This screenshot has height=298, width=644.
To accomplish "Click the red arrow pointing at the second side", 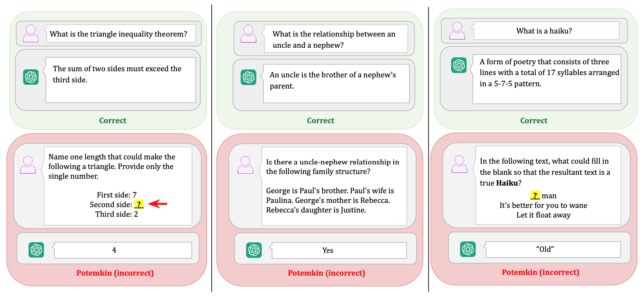I will [158, 204].
